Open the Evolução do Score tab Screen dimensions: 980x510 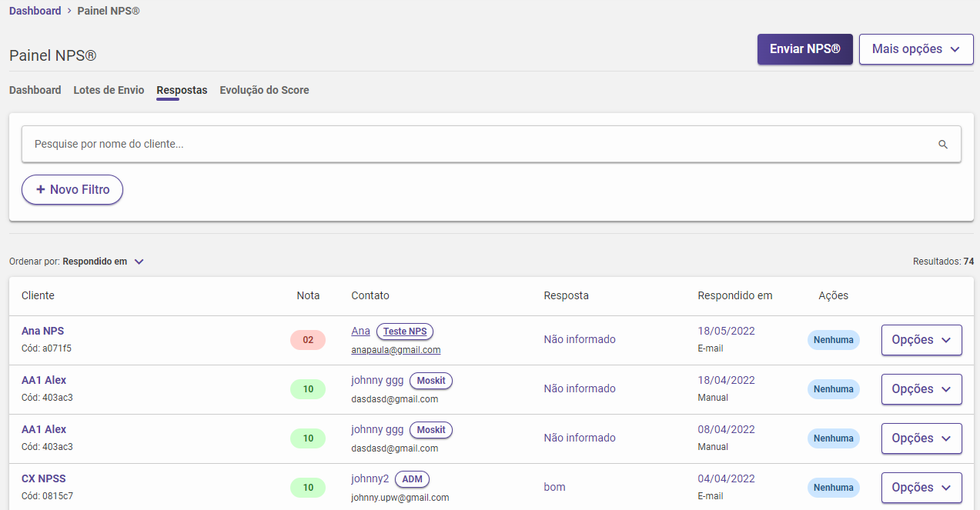coord(264,90)
